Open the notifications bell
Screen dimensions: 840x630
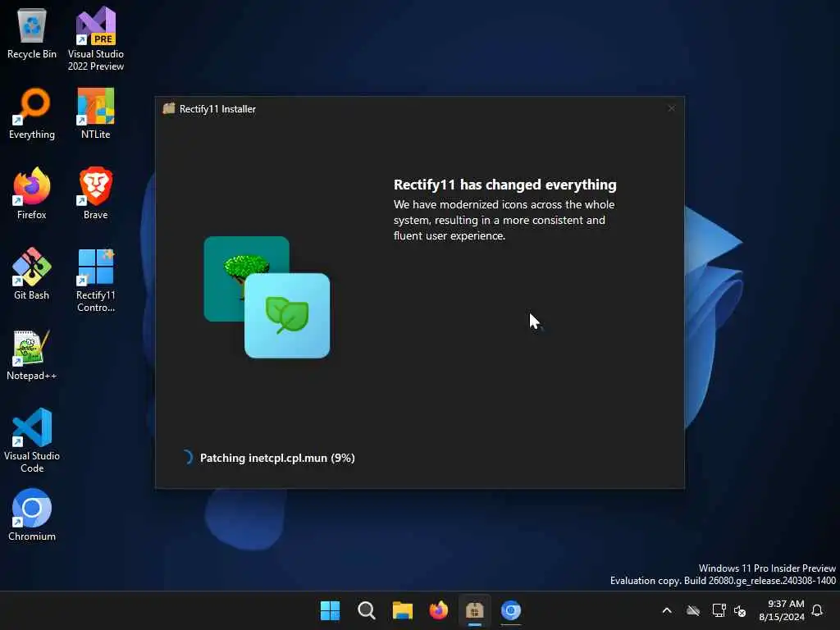818,610
